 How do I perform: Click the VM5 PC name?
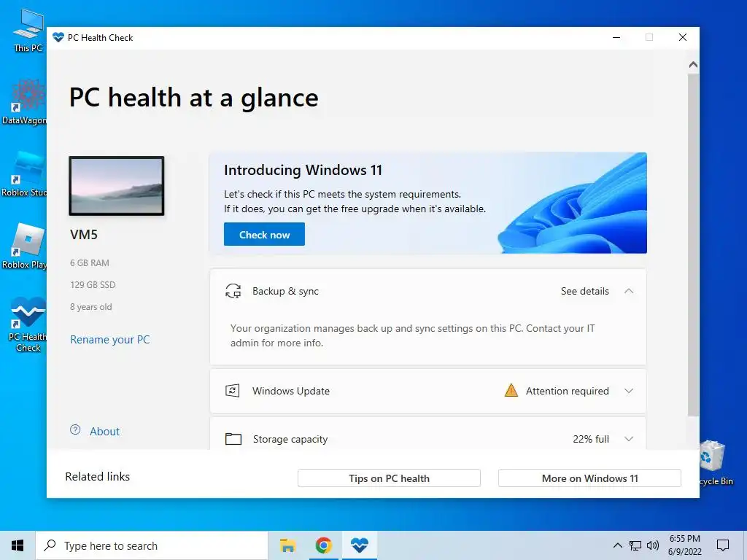click(x=84, y=235)
